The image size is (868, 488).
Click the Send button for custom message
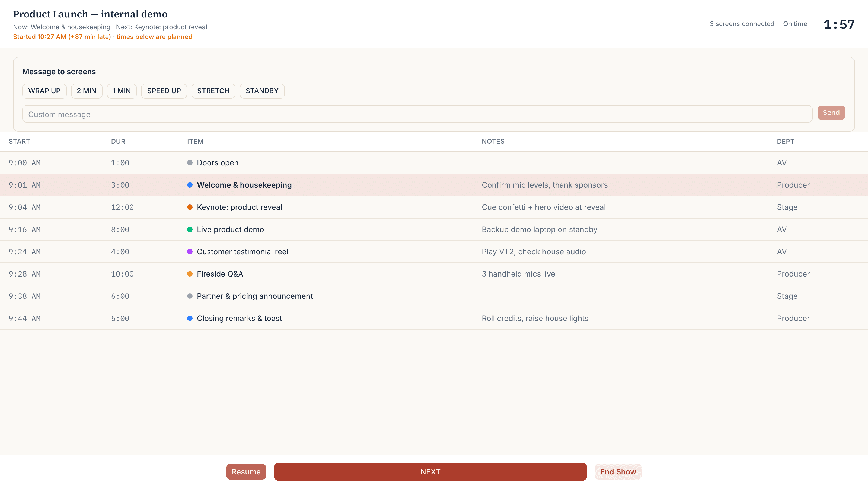831,113
